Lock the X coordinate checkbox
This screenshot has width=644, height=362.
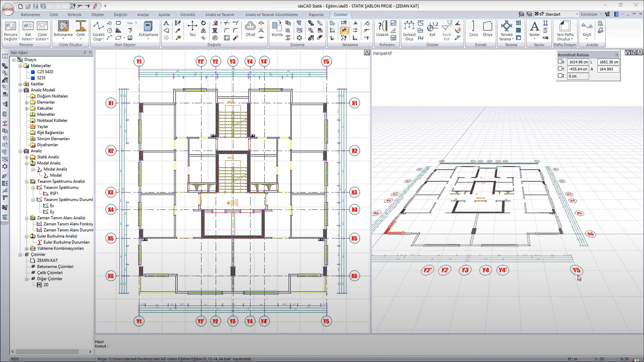560,62
